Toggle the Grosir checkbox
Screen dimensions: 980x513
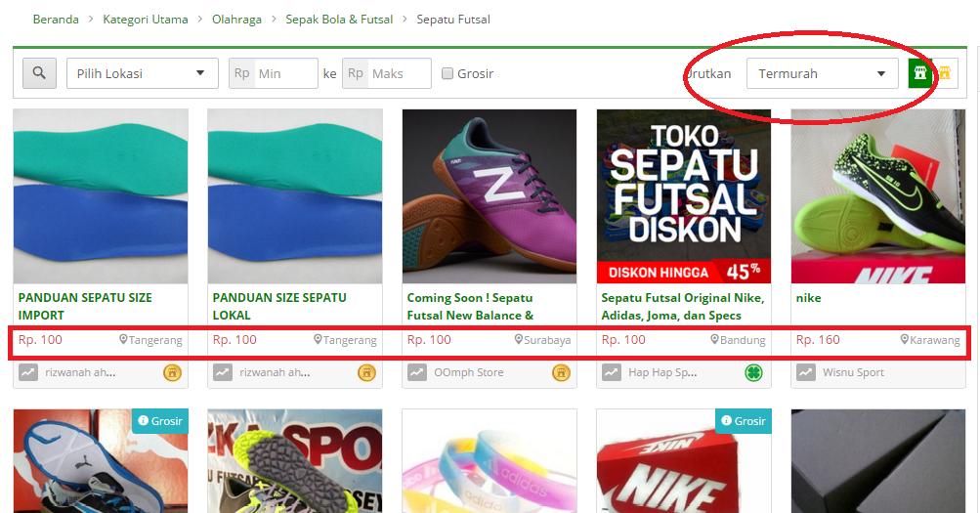point(447,73)
